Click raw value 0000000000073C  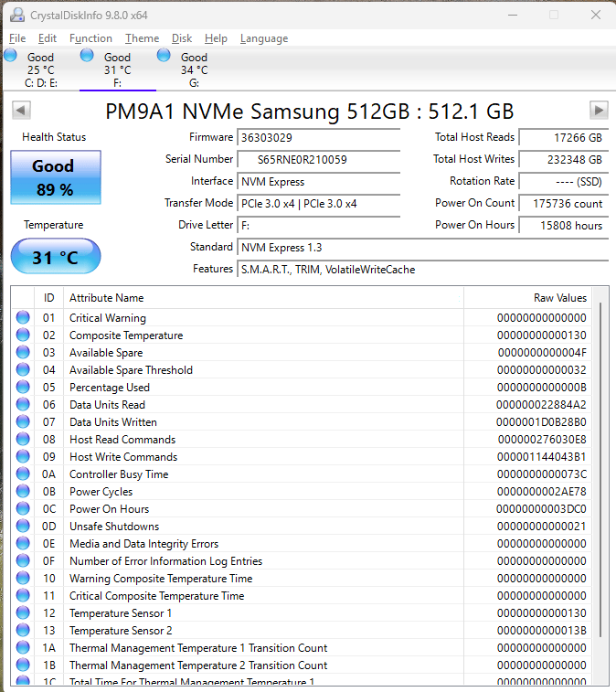click(541, 474)
